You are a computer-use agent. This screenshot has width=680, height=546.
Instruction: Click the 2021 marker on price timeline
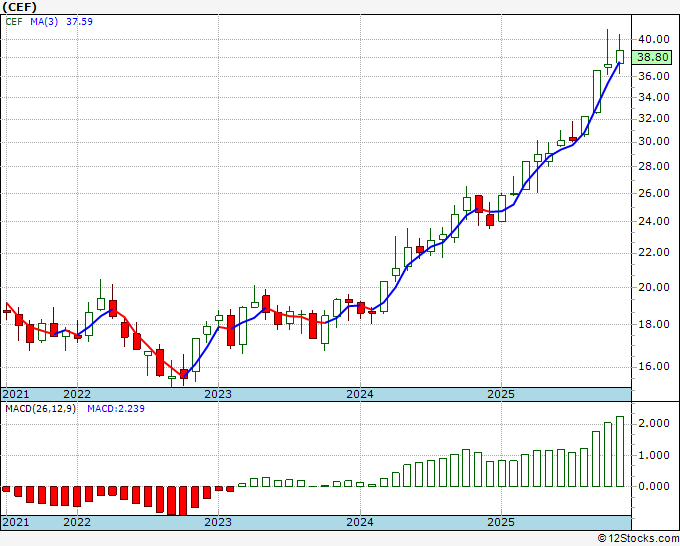point(16,394)
